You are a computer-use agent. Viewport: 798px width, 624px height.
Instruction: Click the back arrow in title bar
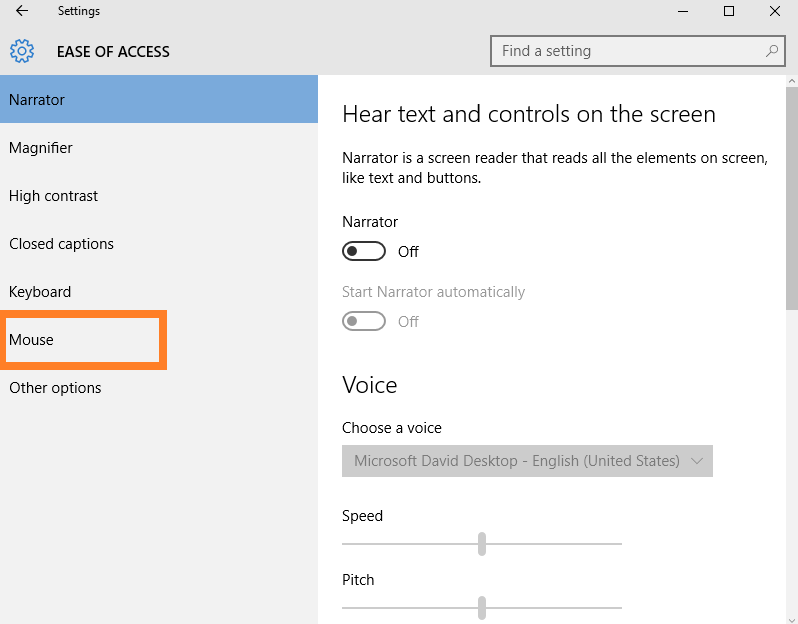coord(22,12)
